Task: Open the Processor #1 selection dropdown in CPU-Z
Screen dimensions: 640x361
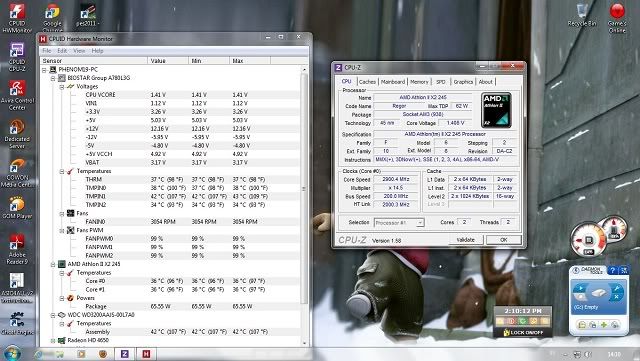Action: point(399,223)
